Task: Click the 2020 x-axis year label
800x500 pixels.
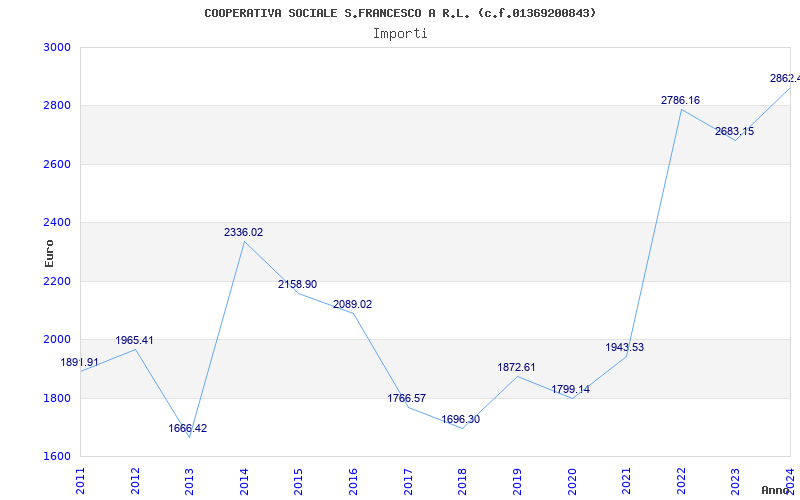Action: [x=572, y=481]
